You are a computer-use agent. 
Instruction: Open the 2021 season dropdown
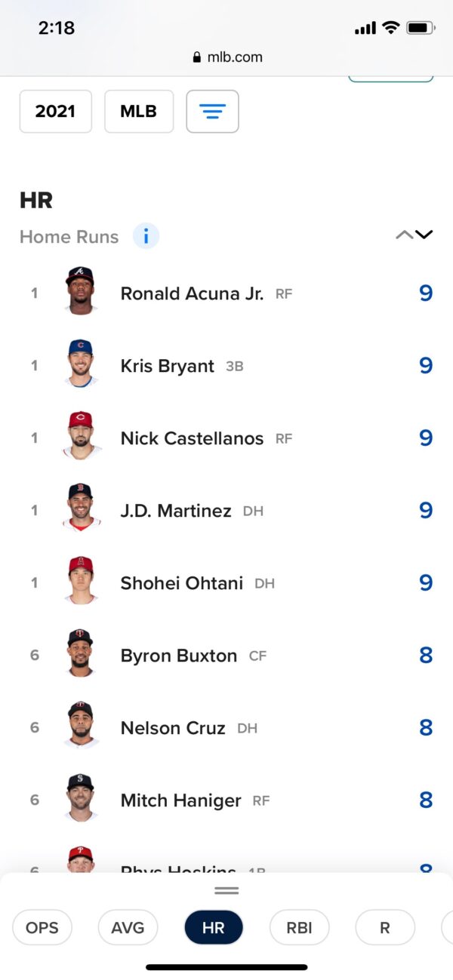click(x=55, y=112)
